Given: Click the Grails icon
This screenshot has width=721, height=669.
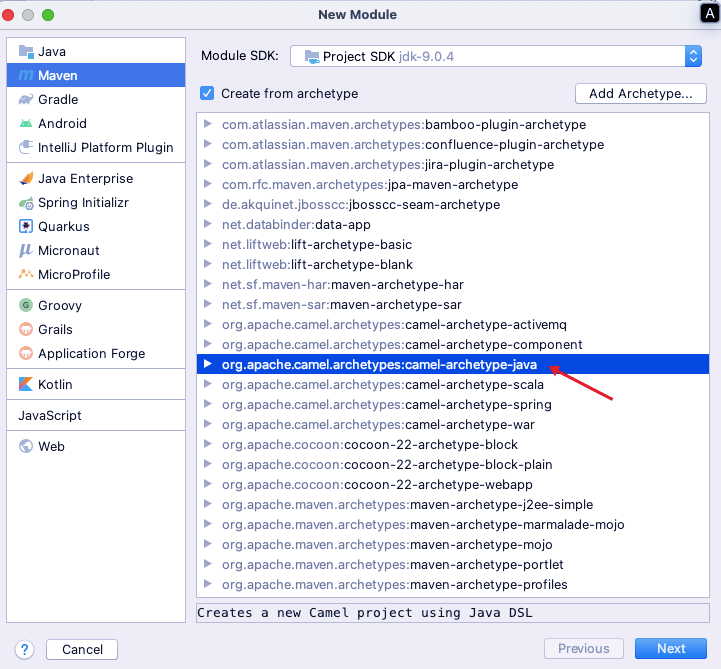Looking at the screenshot, I should (26, 329).
